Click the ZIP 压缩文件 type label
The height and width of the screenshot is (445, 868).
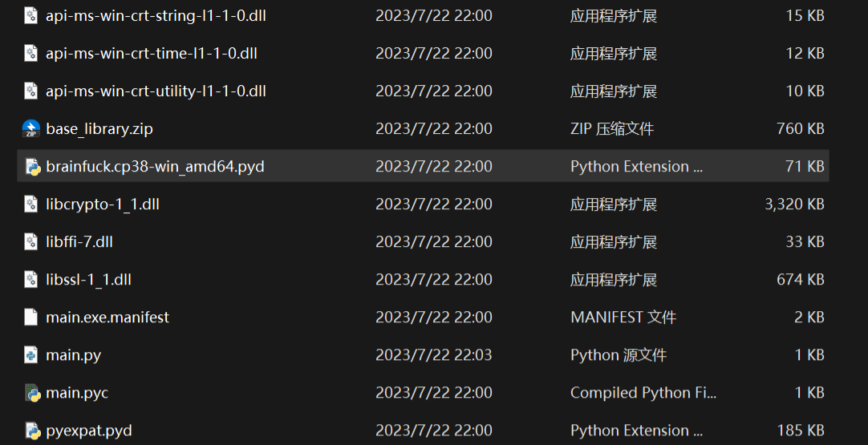[612, 128]
